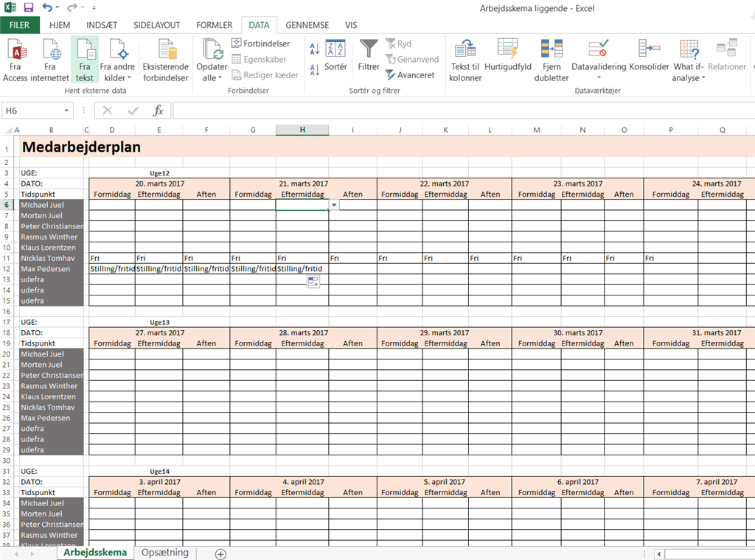Click Genanvend filter
This screenshot has height=560, width=755.
412,60
